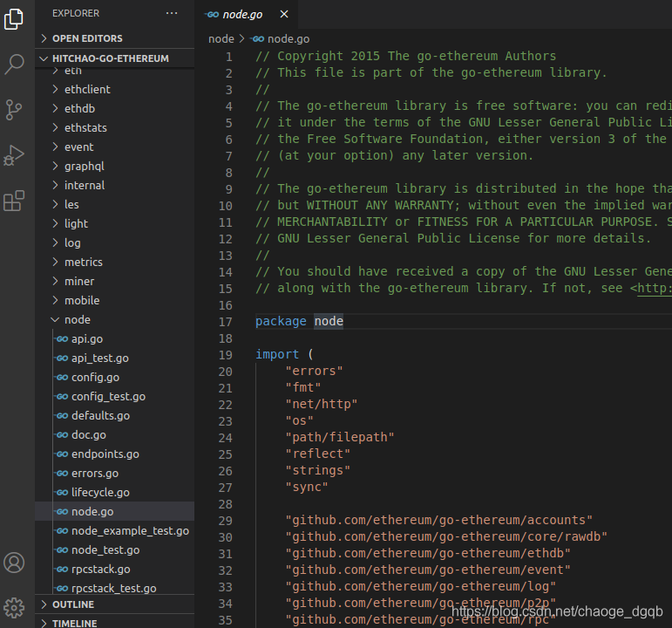Open the Source Control view icon

(14, 110)
